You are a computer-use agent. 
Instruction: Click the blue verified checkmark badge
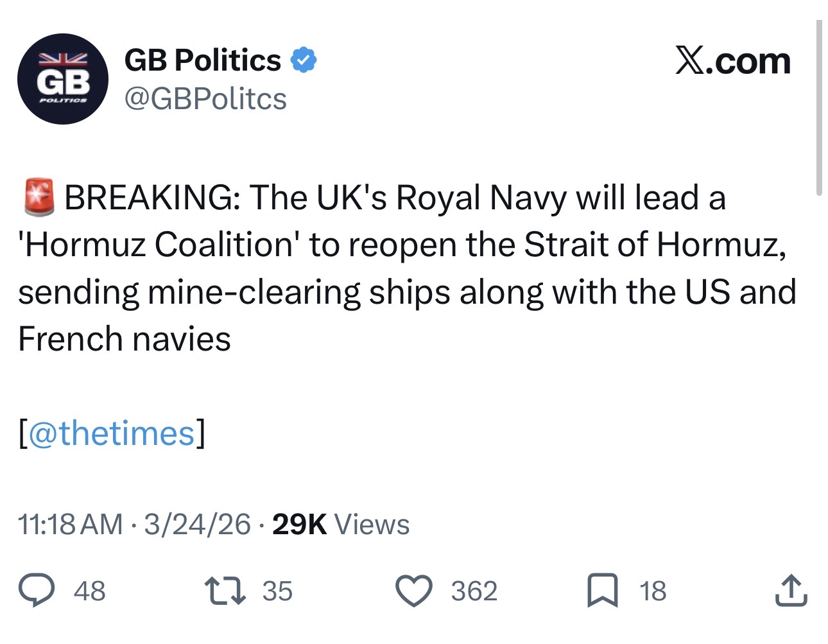[304, 60]
